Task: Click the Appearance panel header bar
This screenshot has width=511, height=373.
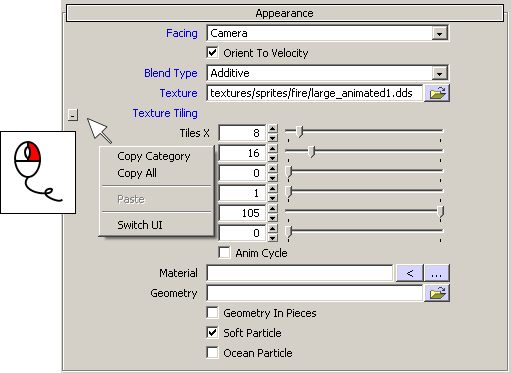Action: pos(285,13)
